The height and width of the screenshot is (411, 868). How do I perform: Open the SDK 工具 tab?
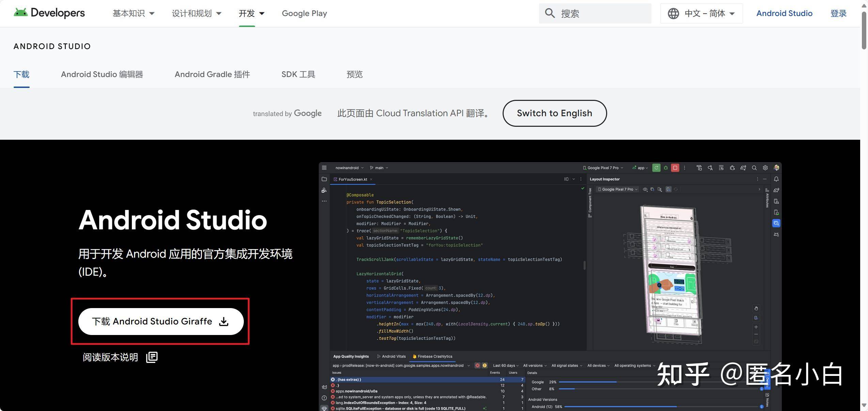point(298,74)
